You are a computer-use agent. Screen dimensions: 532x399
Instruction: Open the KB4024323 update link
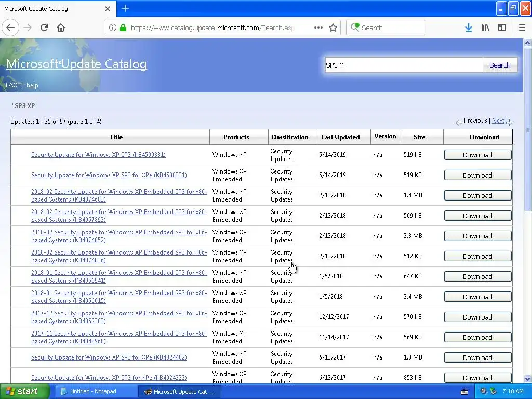point(109,378)
